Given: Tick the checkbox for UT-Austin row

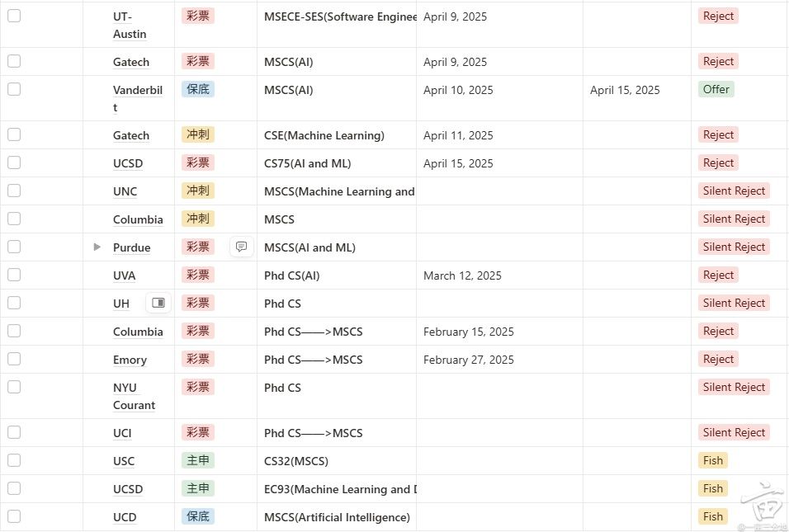Looking at the screenshot, I should (14, 16).
